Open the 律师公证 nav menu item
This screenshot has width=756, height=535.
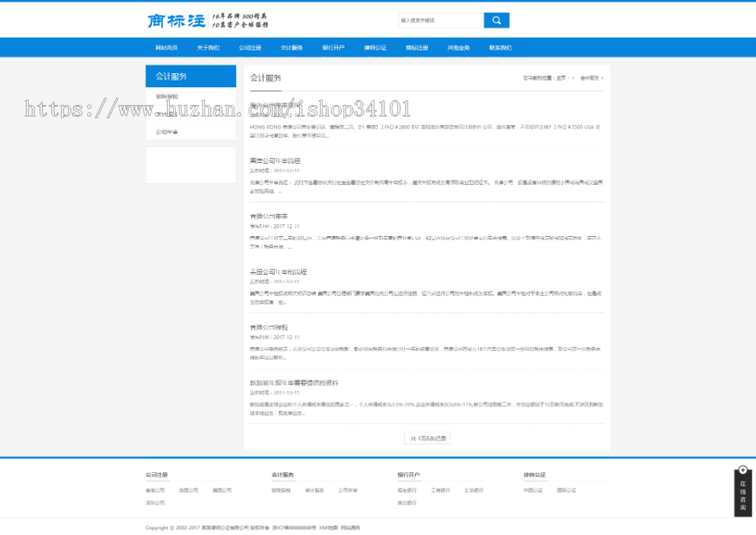(375, 48)
